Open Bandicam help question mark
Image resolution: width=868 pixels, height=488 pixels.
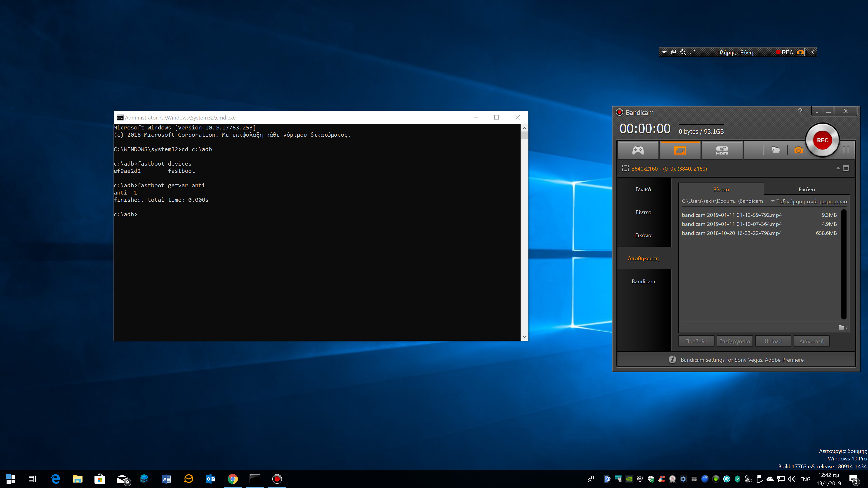coord(800,111)
